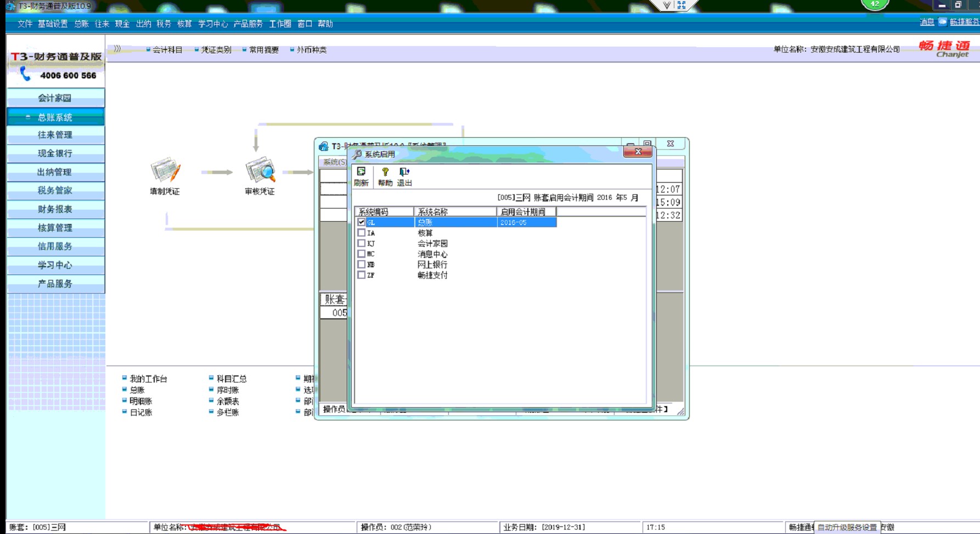Click the 畅捷服务 icon at top right
Screen dimensions: 980x534
click(943, 21)
